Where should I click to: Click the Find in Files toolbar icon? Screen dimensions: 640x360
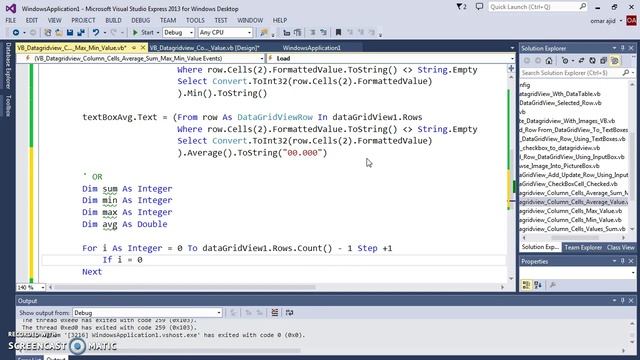[x=264, y=33]
